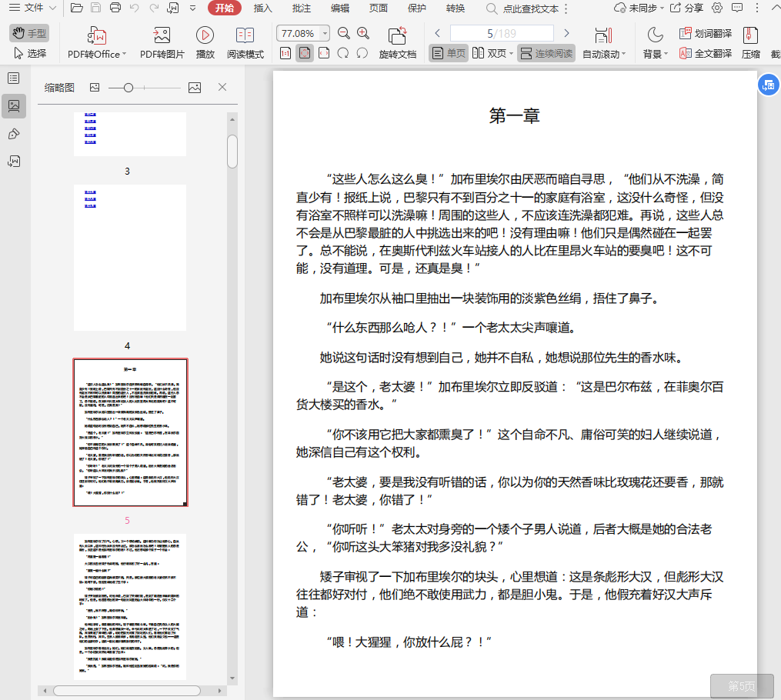
Task: Click the PDF转Office button
Action: coord(97,43)
